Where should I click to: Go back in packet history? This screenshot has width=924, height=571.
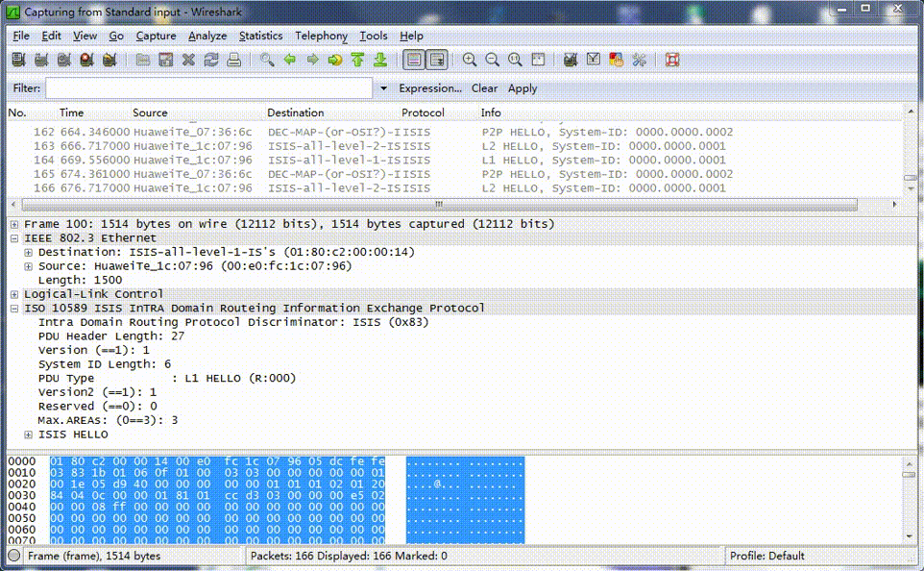[x=290, y=60]
